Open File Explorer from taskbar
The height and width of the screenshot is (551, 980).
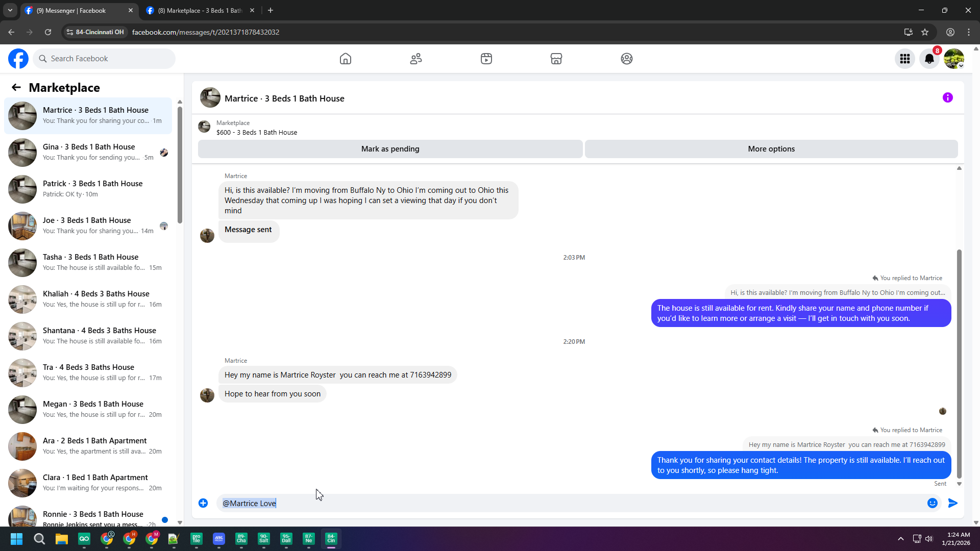click(x=62, y=539)
